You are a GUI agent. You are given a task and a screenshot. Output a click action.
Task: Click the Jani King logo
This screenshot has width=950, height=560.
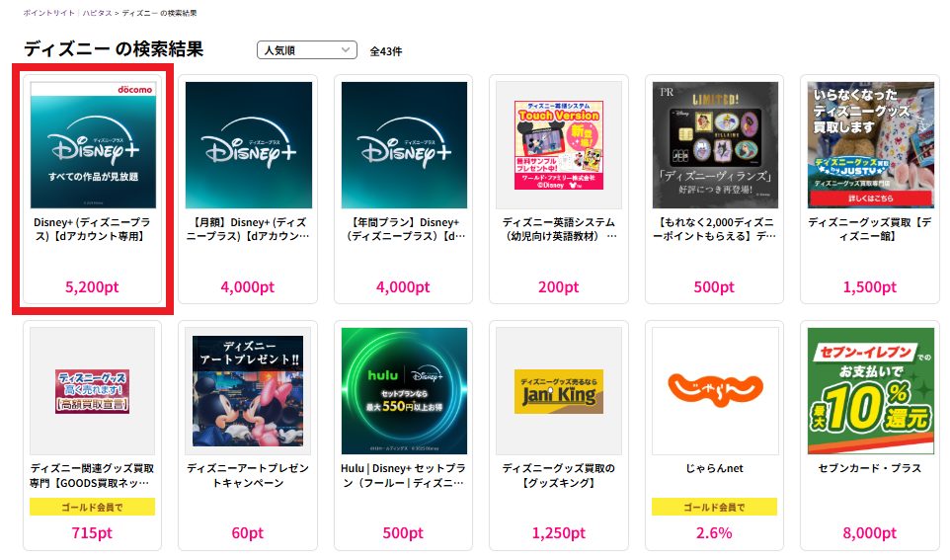(x=559, y=391)
